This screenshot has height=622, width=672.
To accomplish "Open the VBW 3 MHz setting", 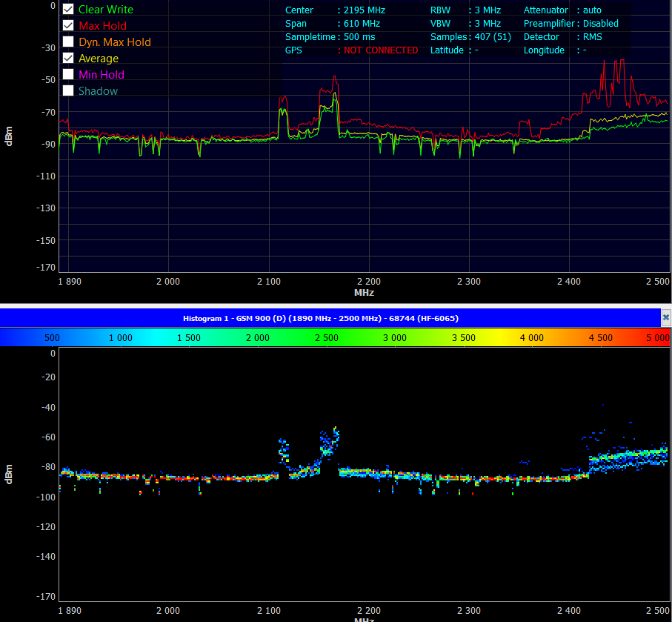I will pos(488,24).
